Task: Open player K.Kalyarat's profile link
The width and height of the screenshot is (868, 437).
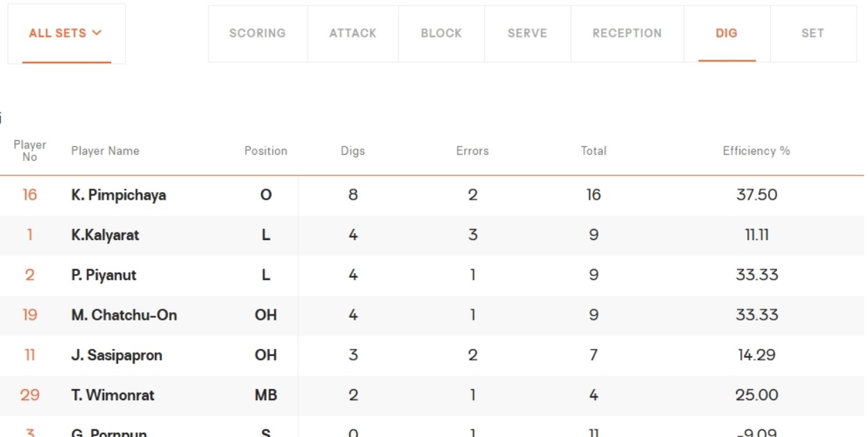Action: click(x=105, y=235)
